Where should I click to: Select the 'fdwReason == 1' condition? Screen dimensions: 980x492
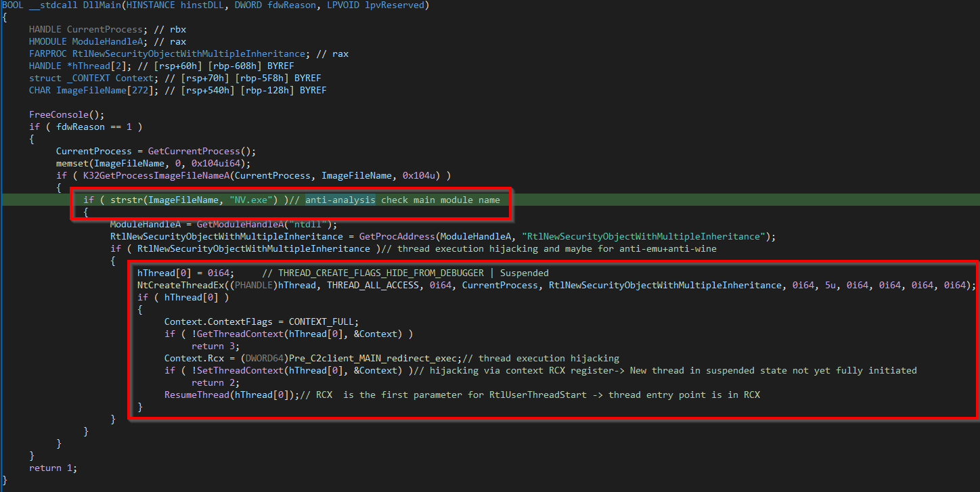click(94, 127)
